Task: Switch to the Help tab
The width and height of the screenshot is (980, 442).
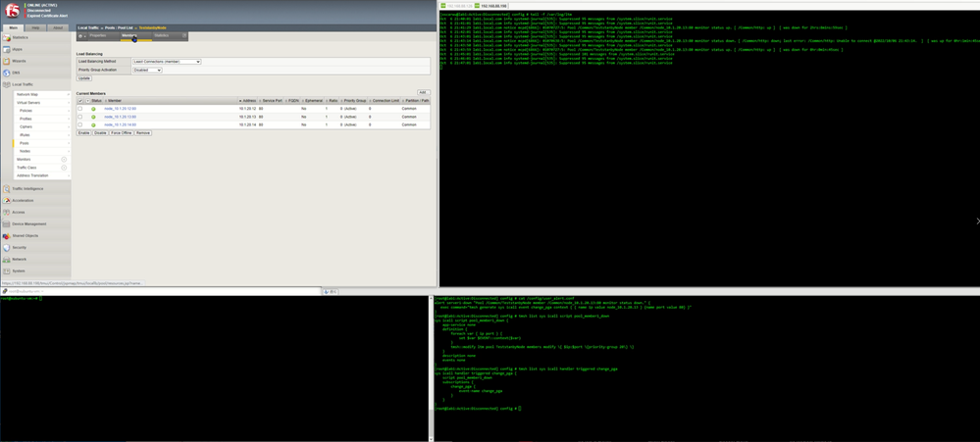Action: [x=35, y=28]
